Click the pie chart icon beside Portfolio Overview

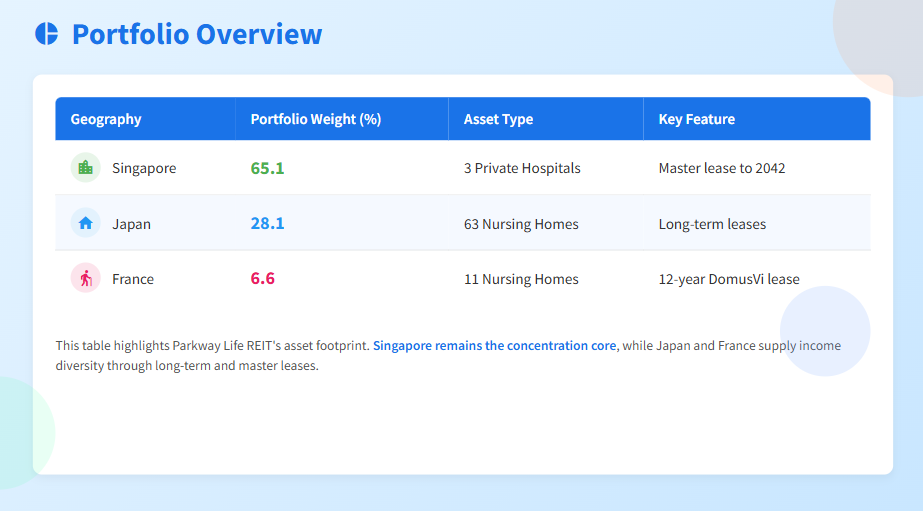point(47,34)
